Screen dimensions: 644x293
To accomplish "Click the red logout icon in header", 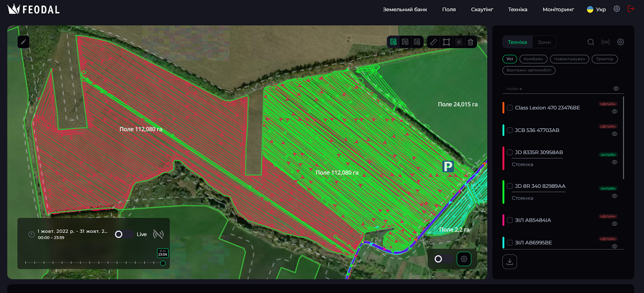I will [631, 9].
